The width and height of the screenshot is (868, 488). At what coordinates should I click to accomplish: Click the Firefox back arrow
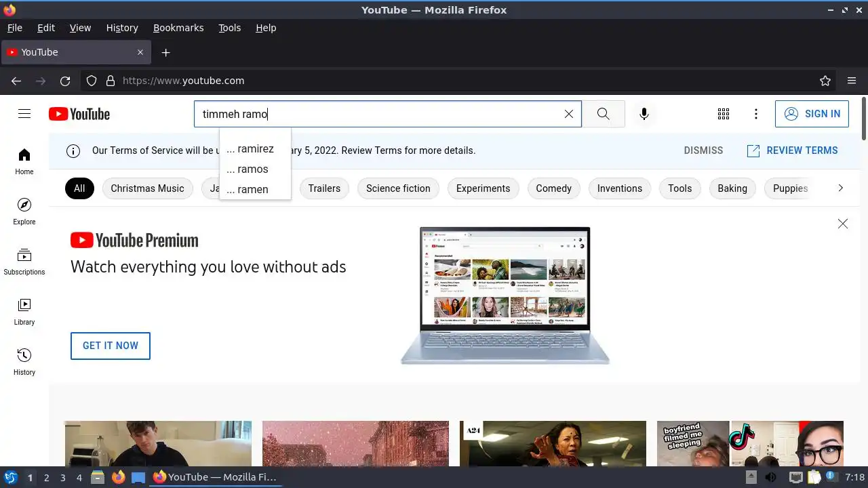[x=16, y=81]
